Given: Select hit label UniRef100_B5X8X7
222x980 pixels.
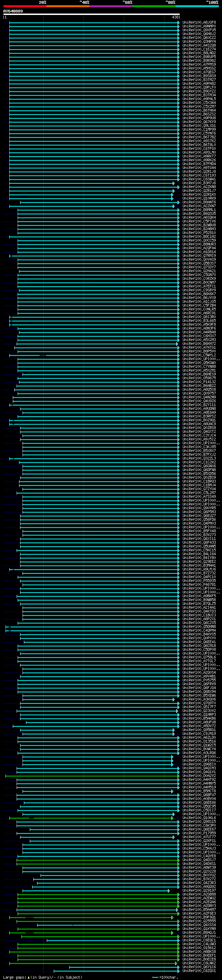Looking at the screenshot, I should coord(199,451).
